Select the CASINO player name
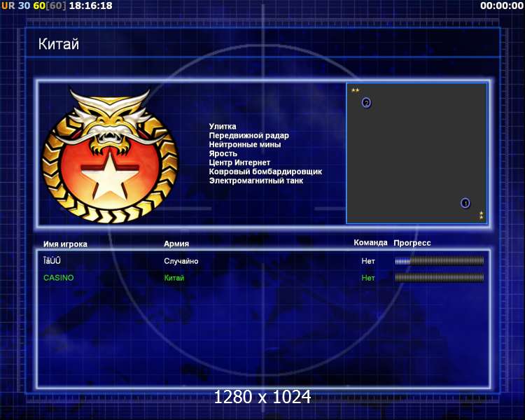Viewport: 525px width, 420px height. pos(59,278)
